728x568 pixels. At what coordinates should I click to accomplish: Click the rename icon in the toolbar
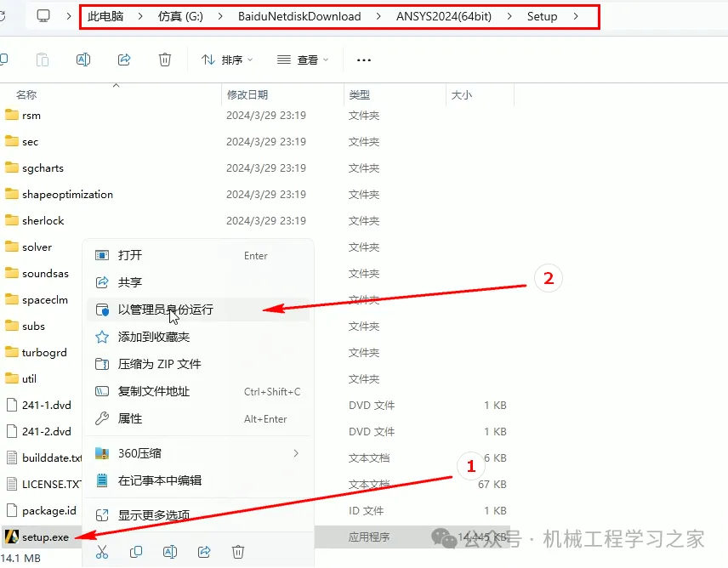pos(83,60)
